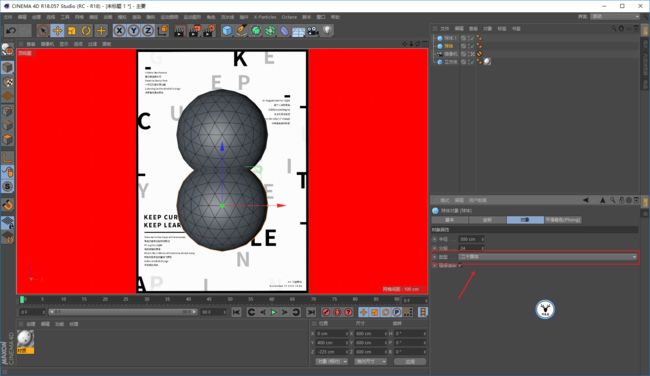
Task: Open the size mode dropdown
Action: (x=370, y=361)
